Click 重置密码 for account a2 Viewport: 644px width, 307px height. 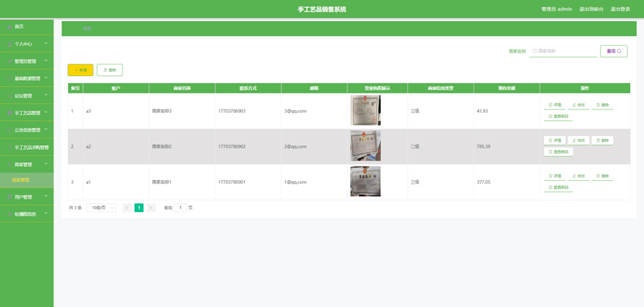(558, 152)
